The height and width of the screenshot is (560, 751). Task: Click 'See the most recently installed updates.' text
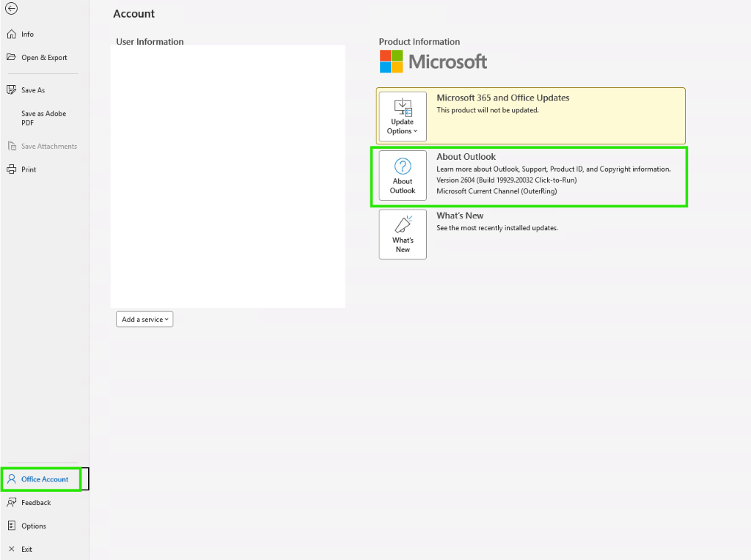pos(497,228)
